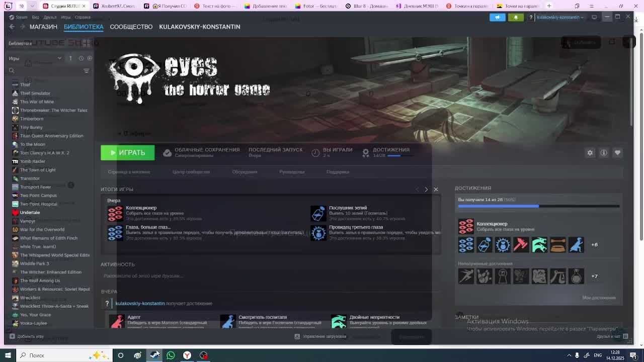644x362 pixels.
Task: Switch to Big Picture mode monitor icon
Action: coord(594,17)
